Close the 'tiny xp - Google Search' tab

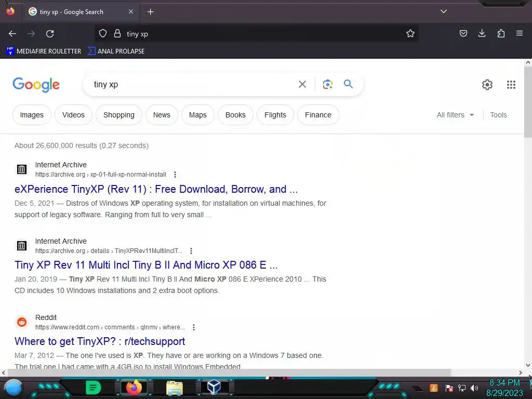tap(131, 11)
